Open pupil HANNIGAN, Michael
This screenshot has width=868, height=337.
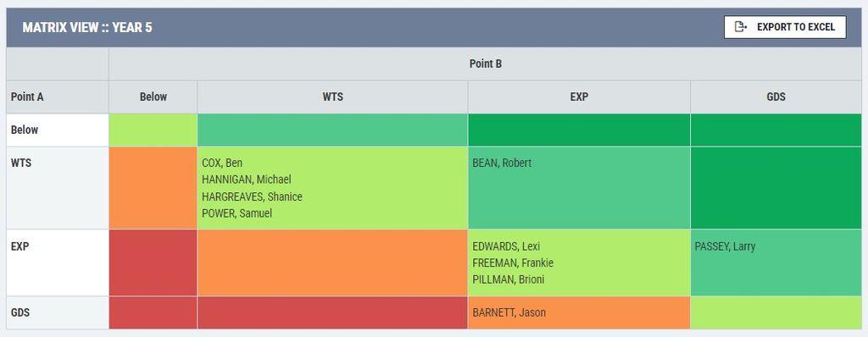pyautogui.click(x=247, y=180)
